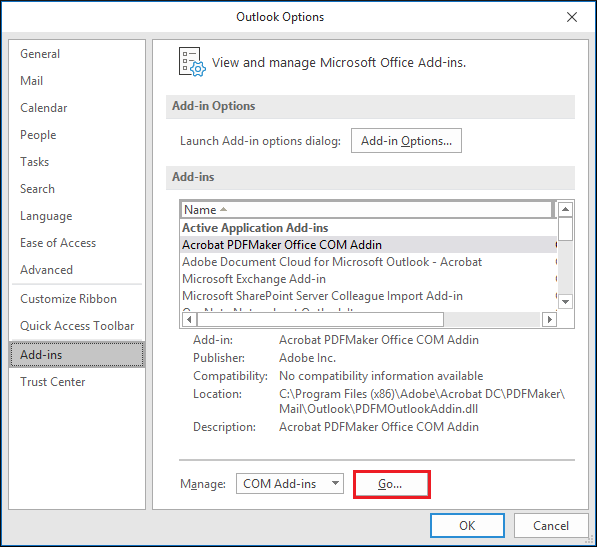
Task: Select Adobe Document Cloud for Microsoft Outlook row
Action: 369,262
